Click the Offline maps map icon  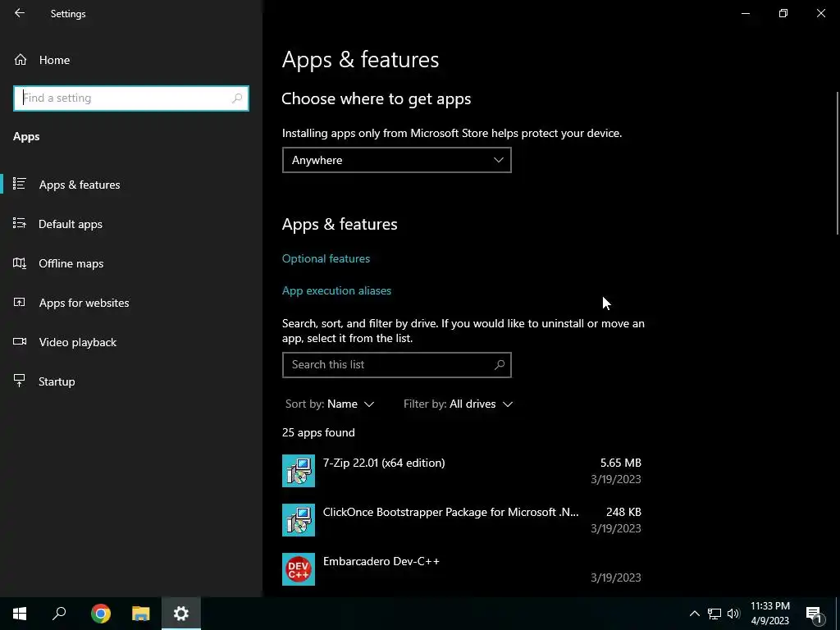coord(20,263)
